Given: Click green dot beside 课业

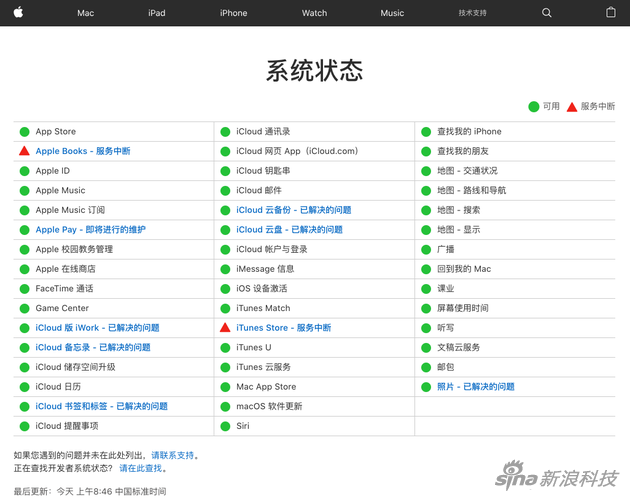Looking at the screenshot, I should click(426, 289).
